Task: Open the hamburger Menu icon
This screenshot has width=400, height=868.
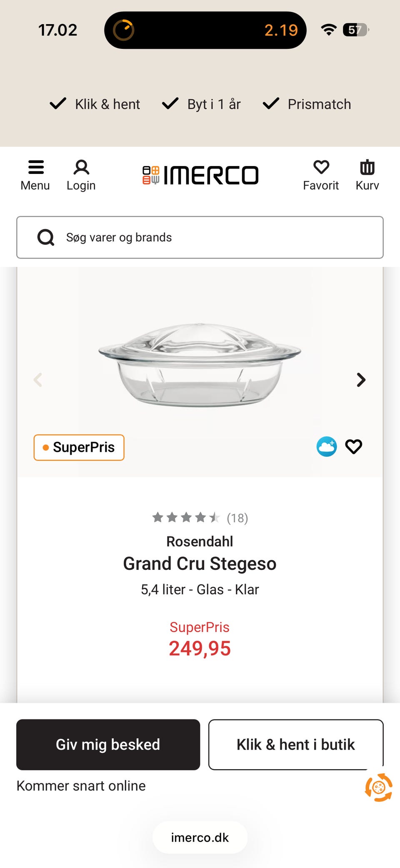Action: (x=35, y=168)
